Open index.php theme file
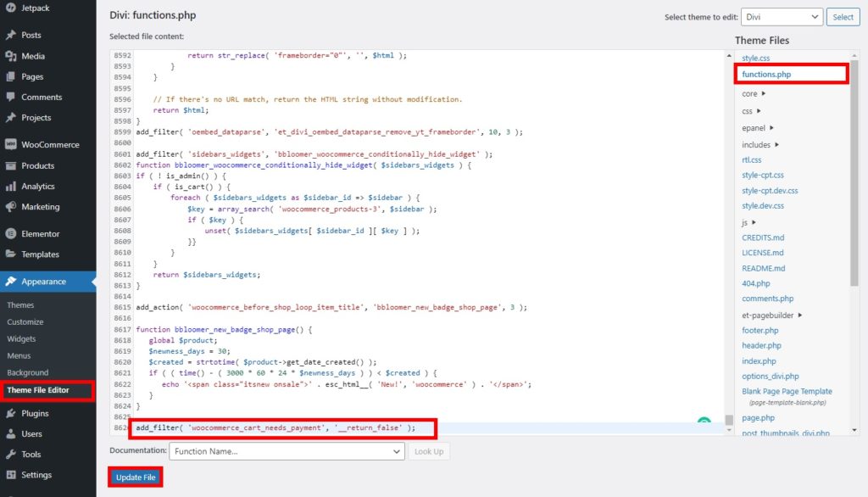 [x=759, y=361]
